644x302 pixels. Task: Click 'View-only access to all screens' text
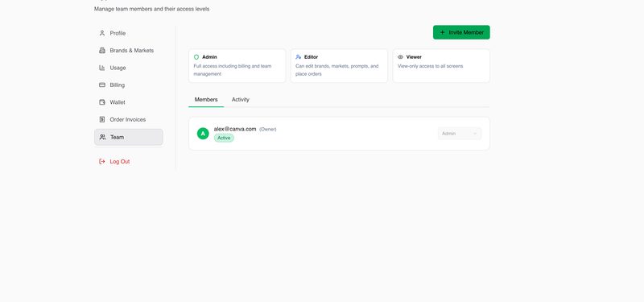(x=430, y=66)
